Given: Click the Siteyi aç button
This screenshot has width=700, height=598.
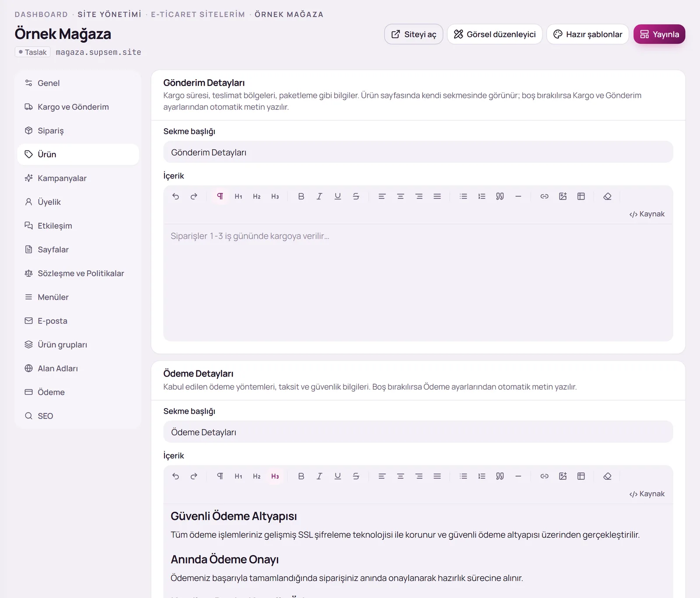Looking at the screenshot, I should click(413, 34).
